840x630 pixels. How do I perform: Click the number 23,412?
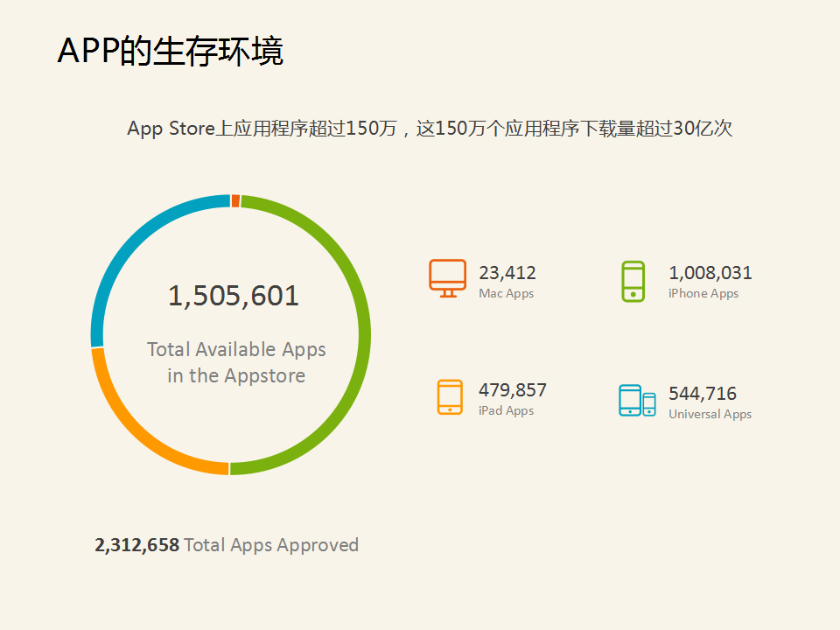507,273
